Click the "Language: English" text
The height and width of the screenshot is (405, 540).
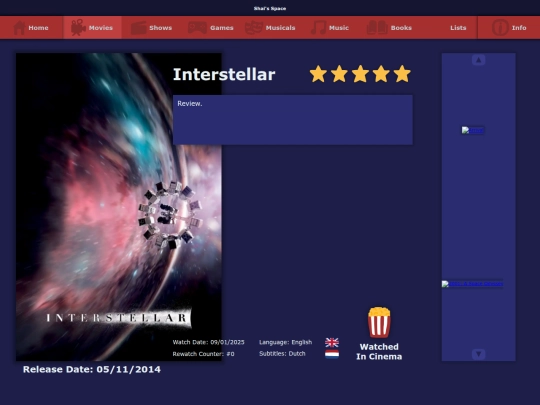pyautogui.click(x=285, y=342)
